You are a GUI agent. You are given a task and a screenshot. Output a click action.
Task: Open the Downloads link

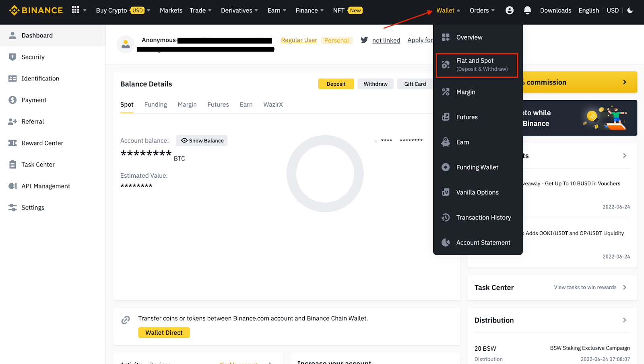[x=555, y=10]
